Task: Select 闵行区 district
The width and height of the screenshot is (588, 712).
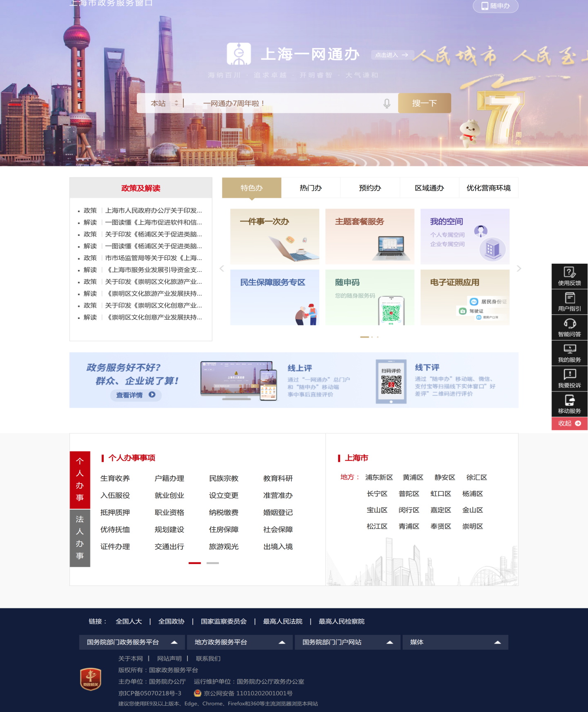Action: [x=409, y=510]
